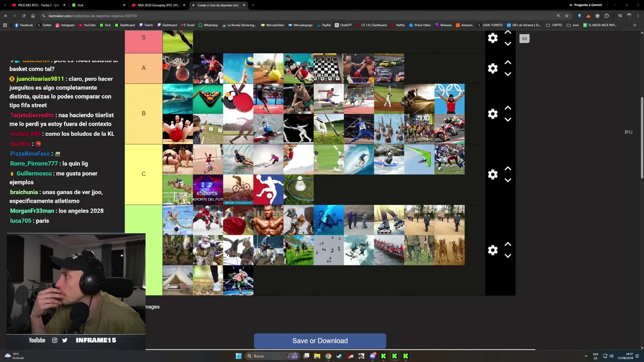This screenshot has height=362, width=644.
Task: Move tier C row up with arrow
Action: [x=508, y=168]
